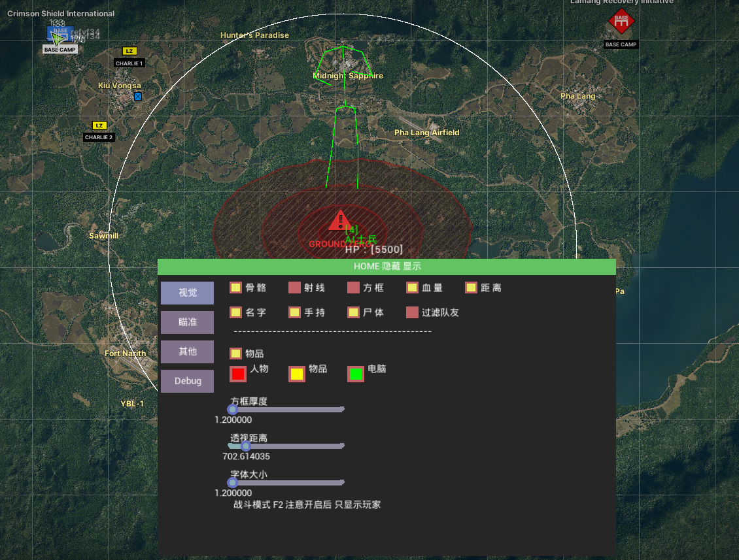Click the LZ Charlie 2 landing zone marker
Screen dimensions: 739x560
click(x=99, y=125)
